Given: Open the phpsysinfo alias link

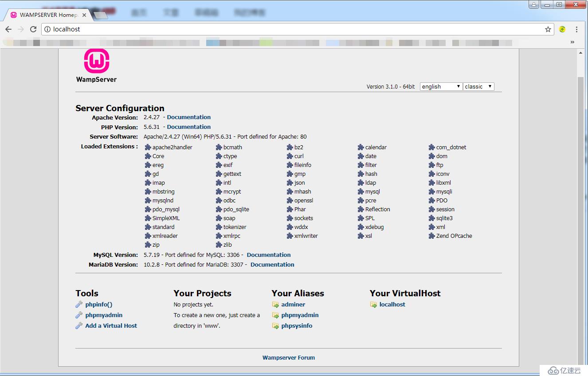Looking at the screenshot, I should [297, 326].
